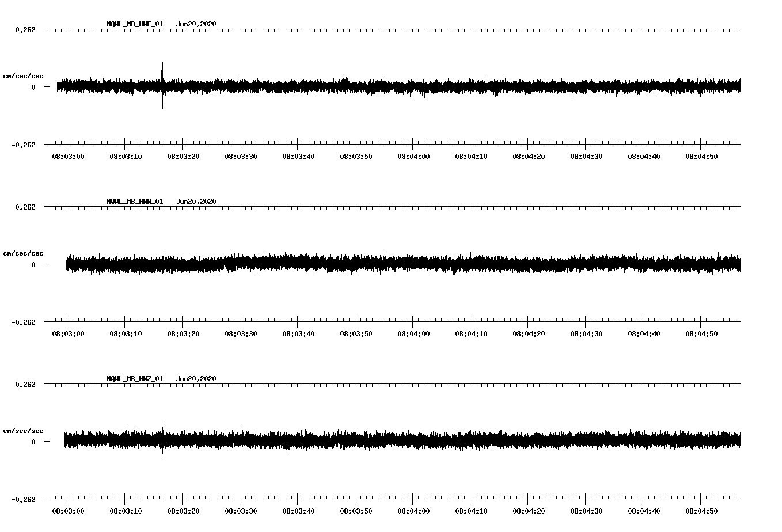Click the 08:04:30 time label under HNZ plot
The image size is (782, 532).
click(x=586, y=511)
